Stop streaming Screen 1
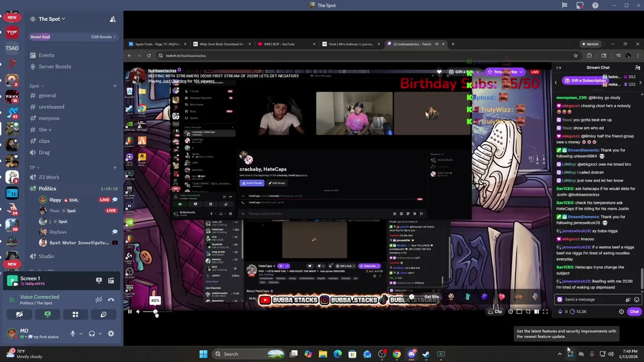Screen dimensions: 644x362 click(x=99, y=280)
